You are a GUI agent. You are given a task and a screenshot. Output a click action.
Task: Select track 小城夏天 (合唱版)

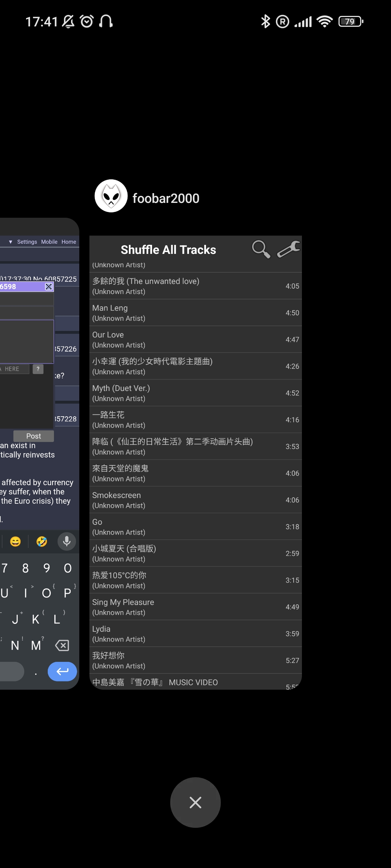[x=195, y=554]
